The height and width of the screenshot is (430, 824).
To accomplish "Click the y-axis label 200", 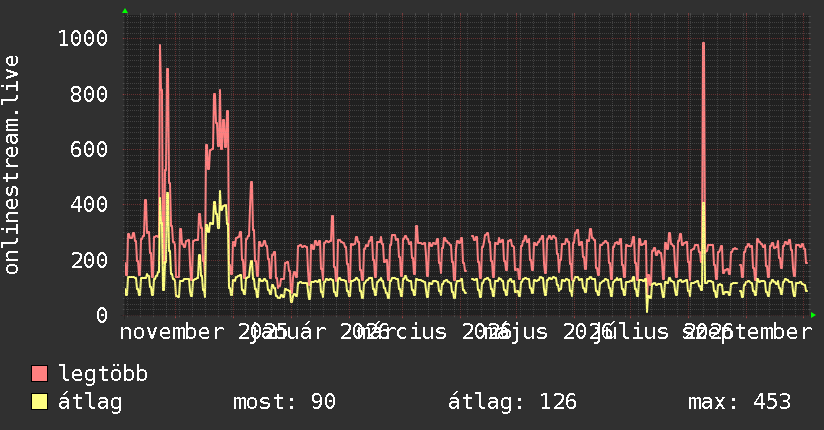I will [89, 260].
